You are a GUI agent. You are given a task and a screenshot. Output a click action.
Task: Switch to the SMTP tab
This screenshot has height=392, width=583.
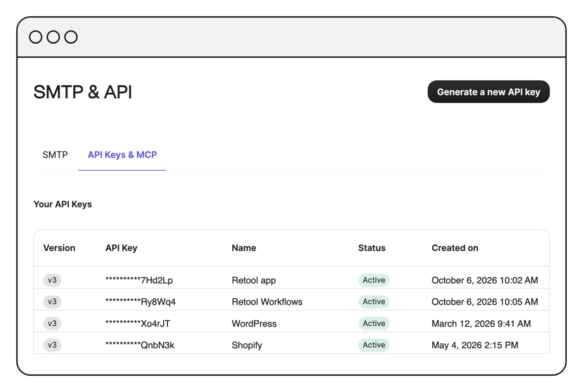click(x=55, y=155)
